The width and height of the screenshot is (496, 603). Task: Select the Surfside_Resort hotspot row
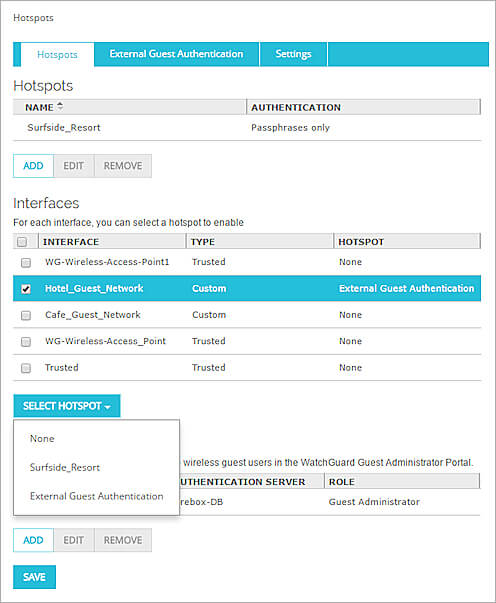pos(247,128)
